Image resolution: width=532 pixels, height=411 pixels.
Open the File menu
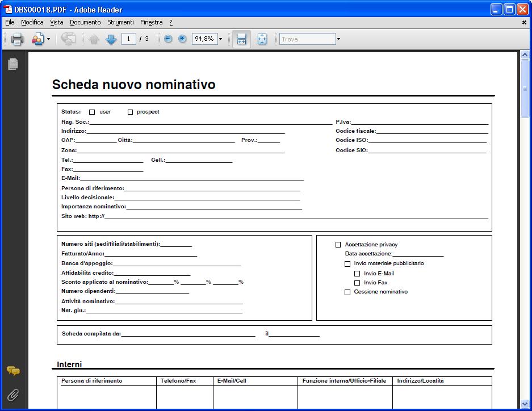point(10,22)
